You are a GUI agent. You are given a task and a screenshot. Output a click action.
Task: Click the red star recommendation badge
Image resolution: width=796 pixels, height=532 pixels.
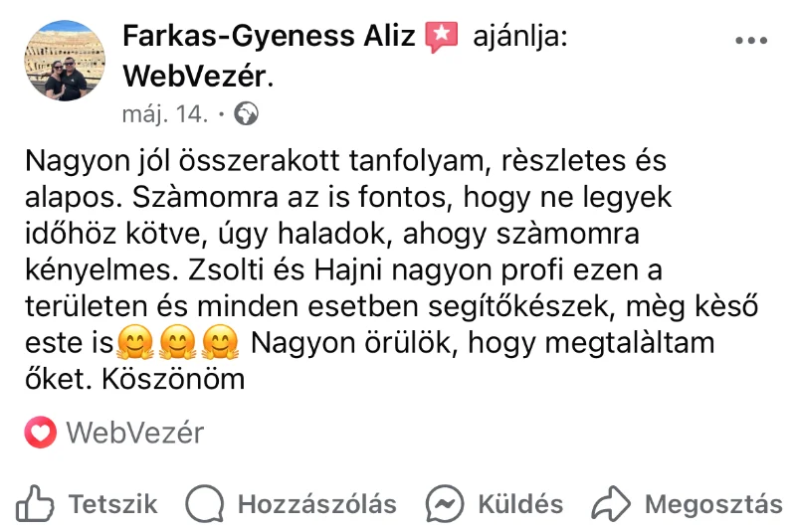click(441, 37)
